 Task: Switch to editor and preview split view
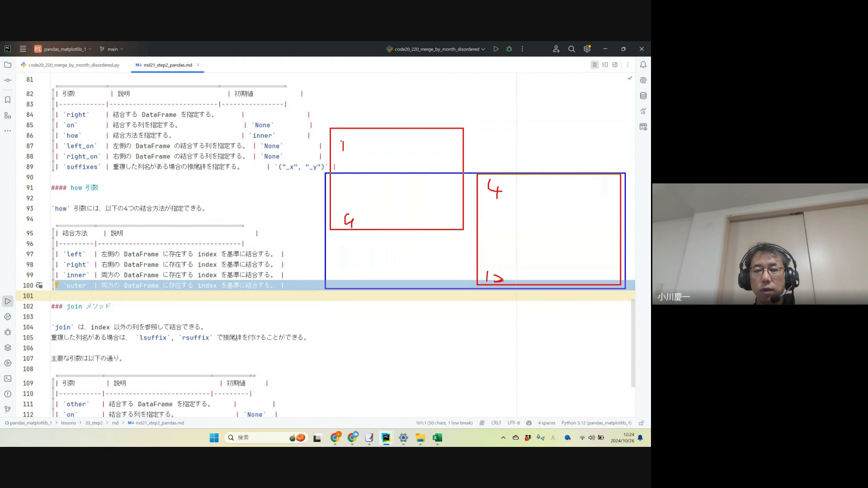[x=605, y=65]
